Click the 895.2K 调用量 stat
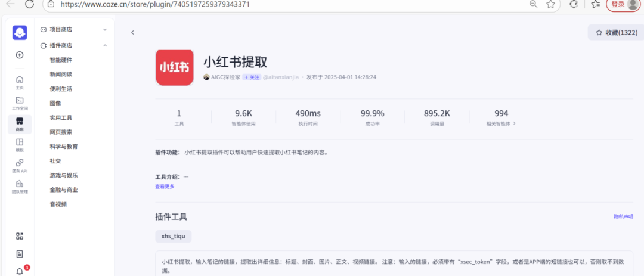The width and height of the screenshot is (644, 276). [437, 117]
